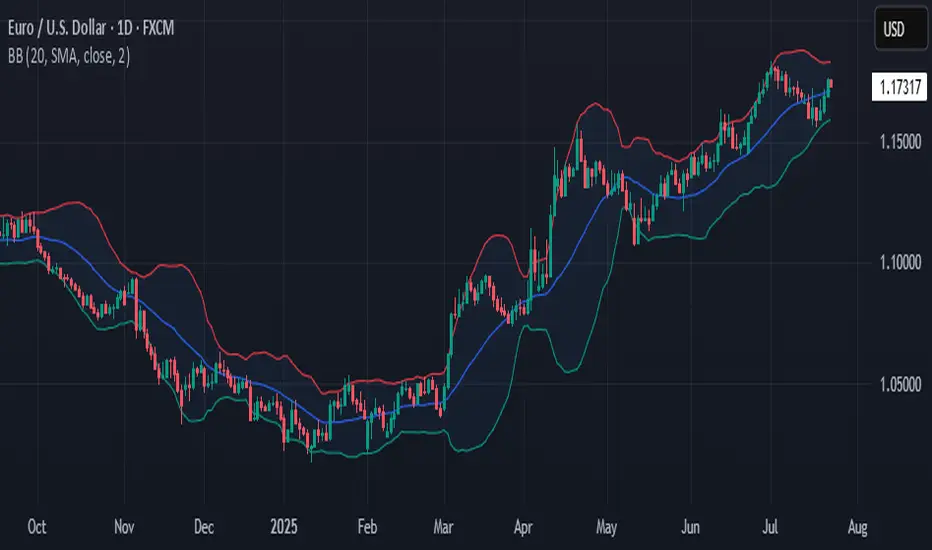Click the latest candlestick at chart's right edge

830,83
